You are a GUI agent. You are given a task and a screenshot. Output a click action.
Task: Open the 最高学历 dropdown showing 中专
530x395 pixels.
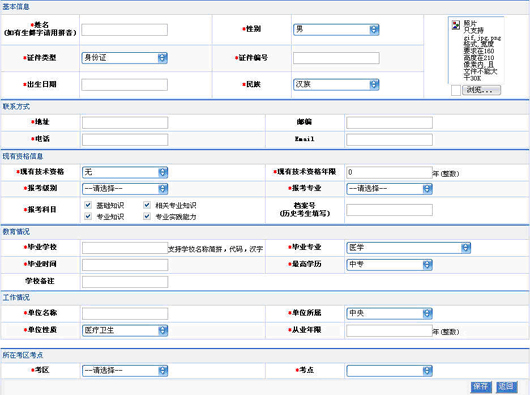pos(389,265)
